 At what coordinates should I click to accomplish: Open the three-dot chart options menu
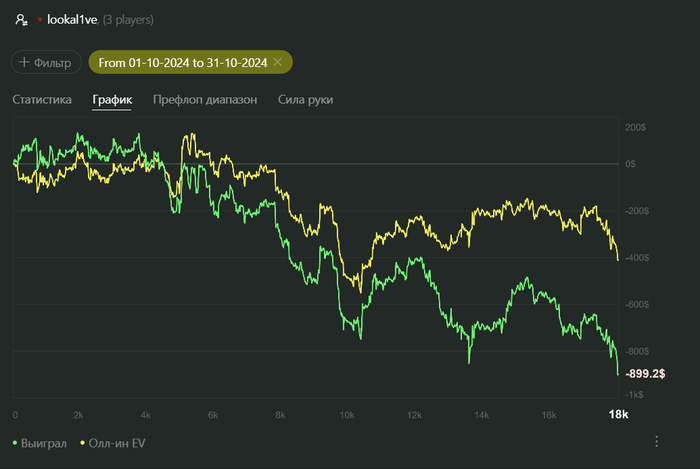tap(657, 441)
